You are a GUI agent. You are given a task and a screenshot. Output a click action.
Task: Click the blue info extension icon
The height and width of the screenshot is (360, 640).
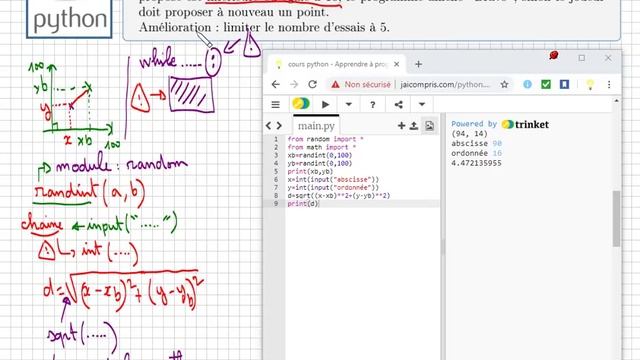point(527,84)
